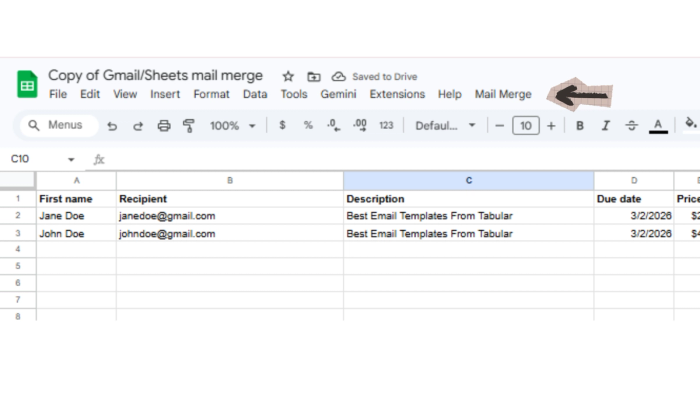Open the Tools menu
This screenshot has height=394, width=700.
click(294, 94)
